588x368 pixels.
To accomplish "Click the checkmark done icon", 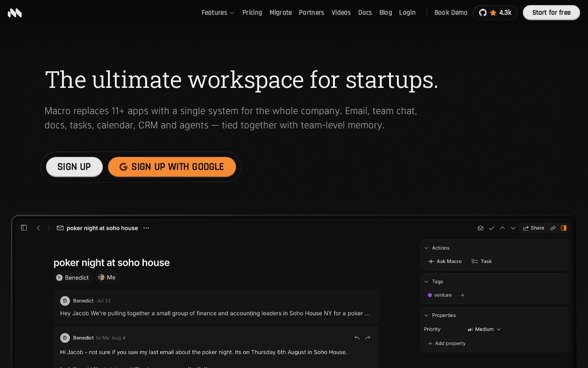I will (492, 228).
